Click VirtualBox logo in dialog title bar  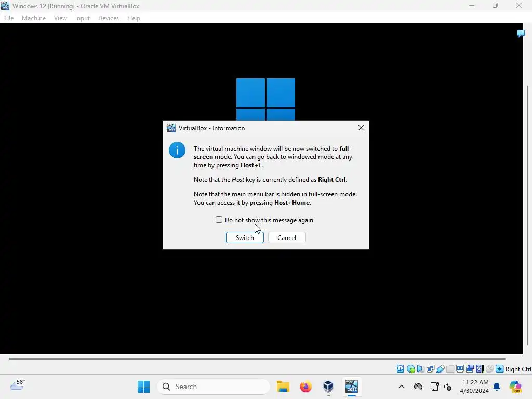[x=171, y=128]
